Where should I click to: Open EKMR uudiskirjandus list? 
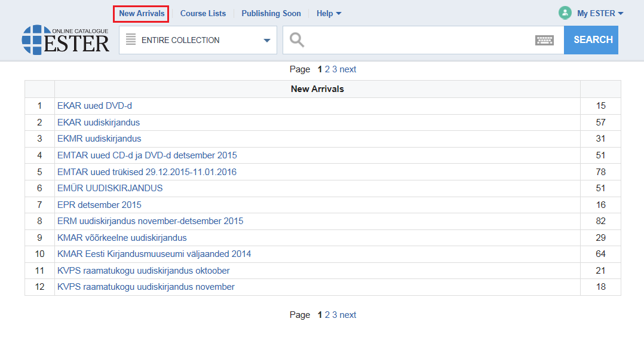coord(99,139)
